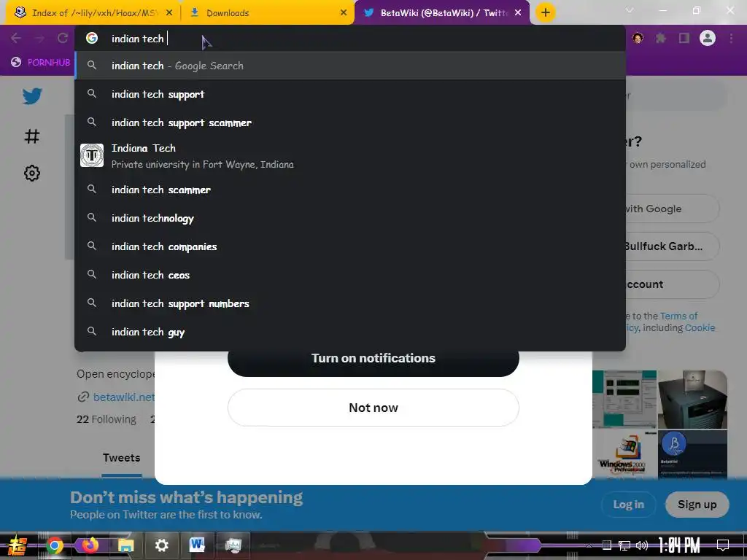
Task: Reload the page with refresh icon
Action: point(63,38)
